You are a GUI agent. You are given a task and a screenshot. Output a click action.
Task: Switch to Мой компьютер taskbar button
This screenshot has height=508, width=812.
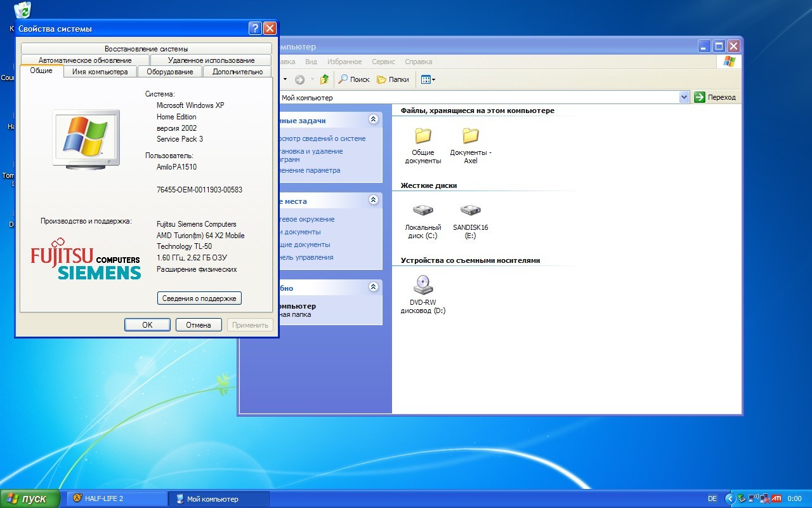pyautogui.click(x=219, y=498)
